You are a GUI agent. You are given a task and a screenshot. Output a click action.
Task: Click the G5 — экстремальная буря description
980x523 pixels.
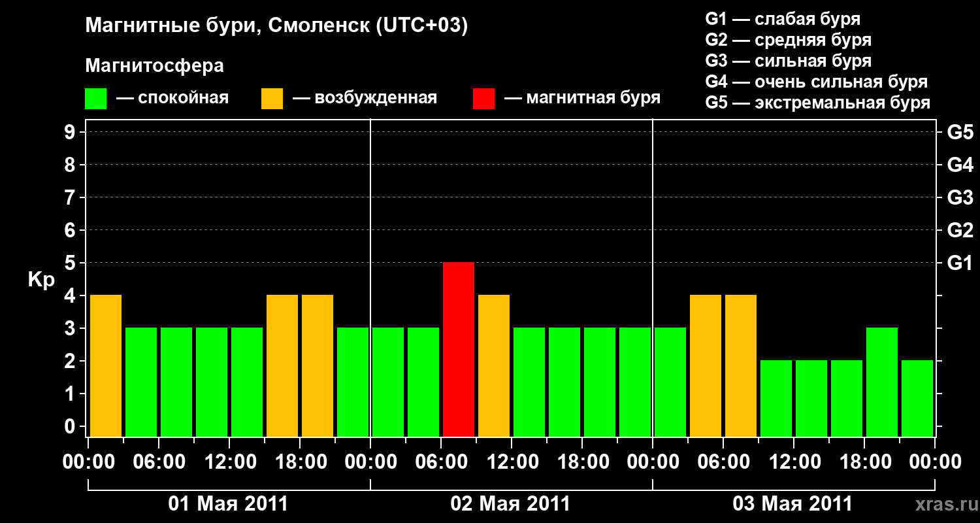[818, 103]
